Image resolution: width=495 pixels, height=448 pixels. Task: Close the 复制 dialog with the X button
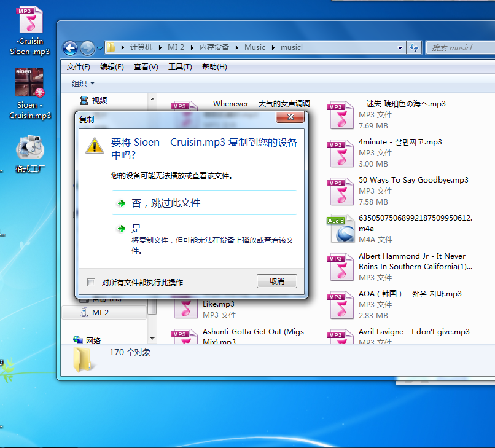pyautogui.click(x=290, y=117)
